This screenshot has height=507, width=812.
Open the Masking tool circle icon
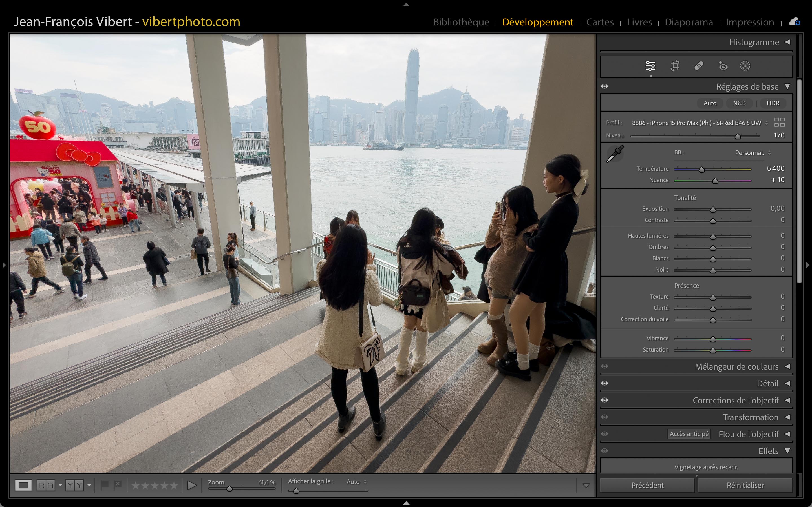[745, 66]
